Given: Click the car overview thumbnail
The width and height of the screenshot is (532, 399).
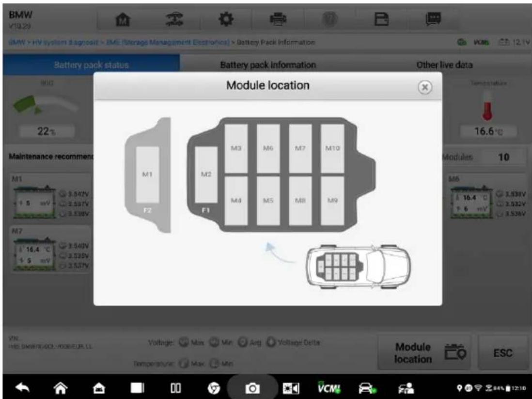Looking at the screenshot, I should [358, 266].
